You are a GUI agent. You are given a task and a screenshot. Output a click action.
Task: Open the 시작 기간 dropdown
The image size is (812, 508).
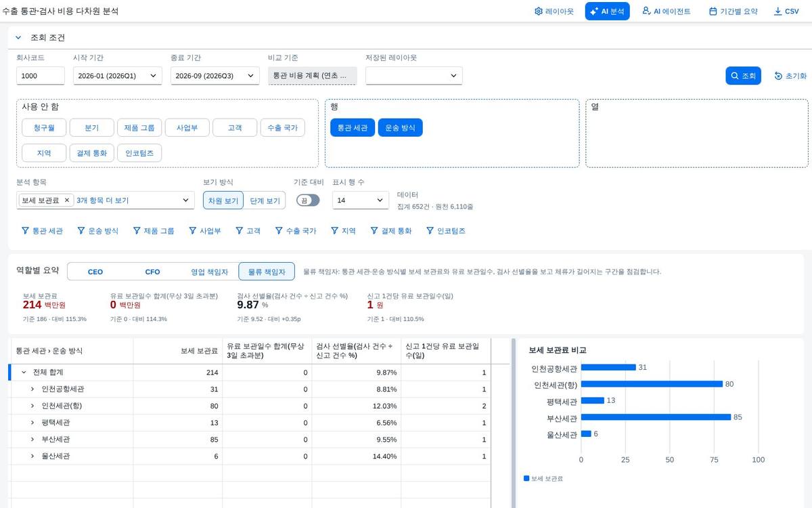117,76
